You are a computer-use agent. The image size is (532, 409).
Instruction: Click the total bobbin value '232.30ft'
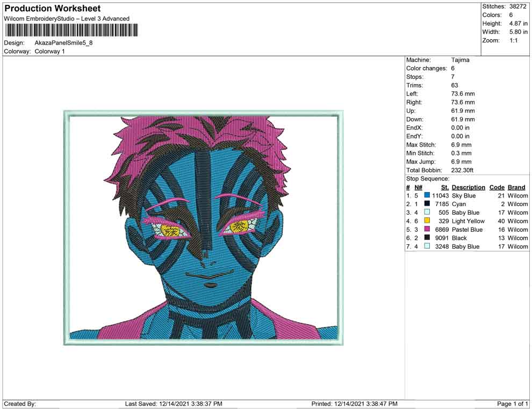(462, 170)
